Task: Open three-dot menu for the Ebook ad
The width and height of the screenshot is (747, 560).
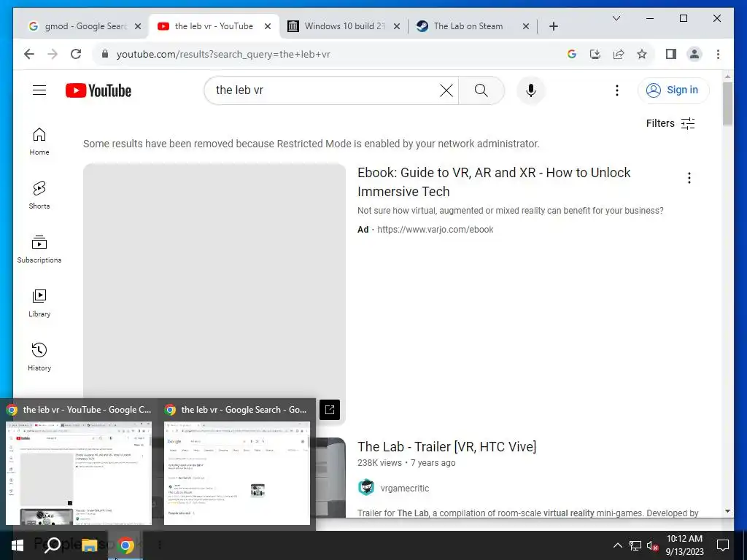Action: [x=689, y=178]
